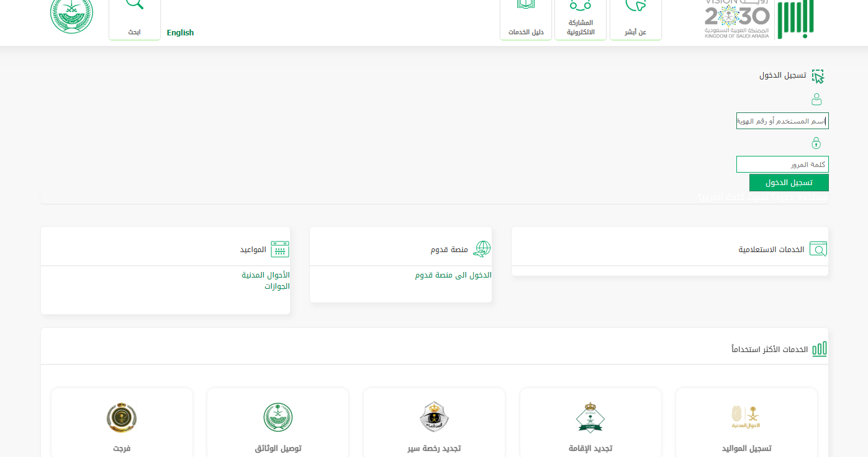The image size is (868, 457).
Task: Open the Absher logo home link
Action: pos(797,19)
